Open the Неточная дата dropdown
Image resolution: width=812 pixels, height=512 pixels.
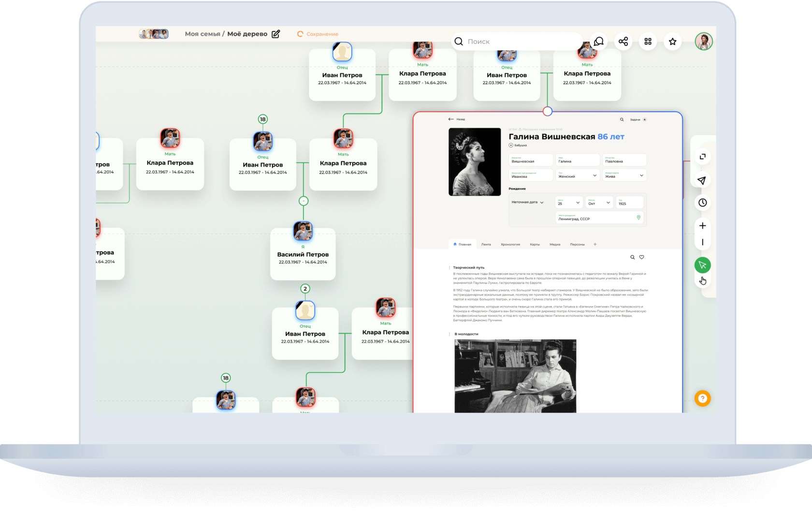(x=527, y=202)
